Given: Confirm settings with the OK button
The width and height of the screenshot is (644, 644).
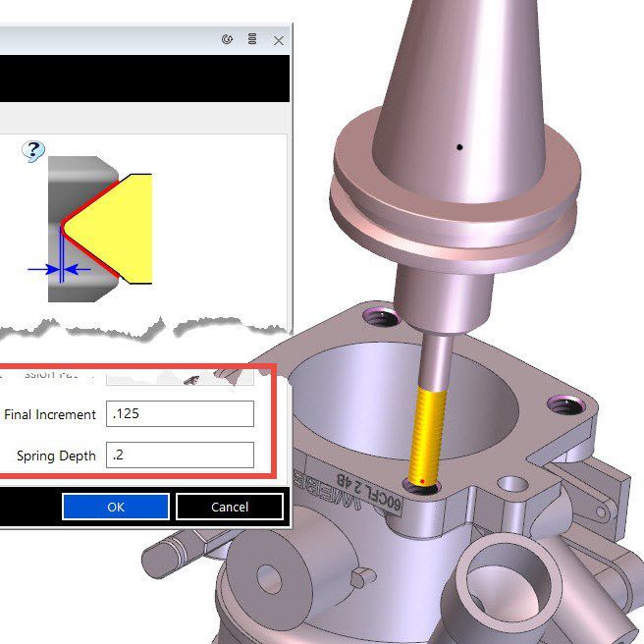Looking at the screenshot, I should [x=115, y=507].
